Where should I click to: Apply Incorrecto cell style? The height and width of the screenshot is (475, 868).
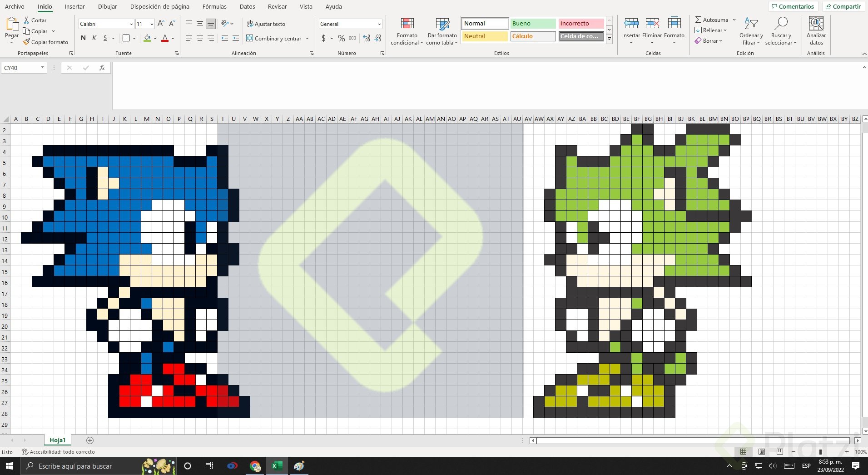[x=581, y=23]
